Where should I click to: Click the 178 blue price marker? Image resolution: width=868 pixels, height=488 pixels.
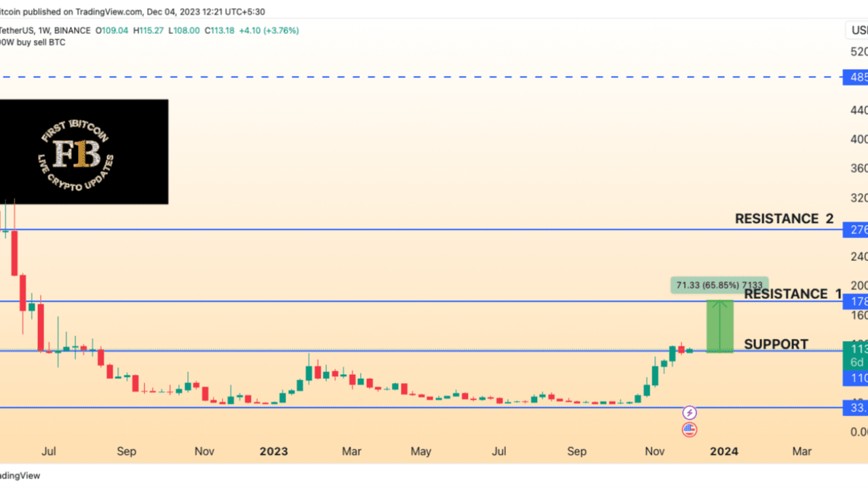857,302
